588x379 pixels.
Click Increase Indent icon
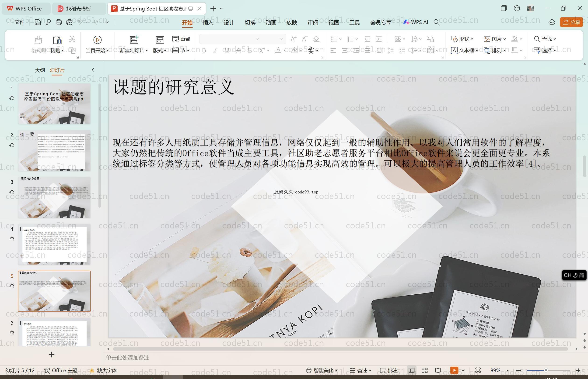(x=379, y=39)
